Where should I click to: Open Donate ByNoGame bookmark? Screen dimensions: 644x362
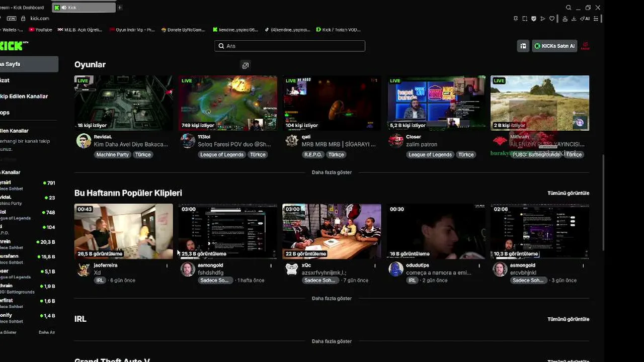[x=183, y=30]
